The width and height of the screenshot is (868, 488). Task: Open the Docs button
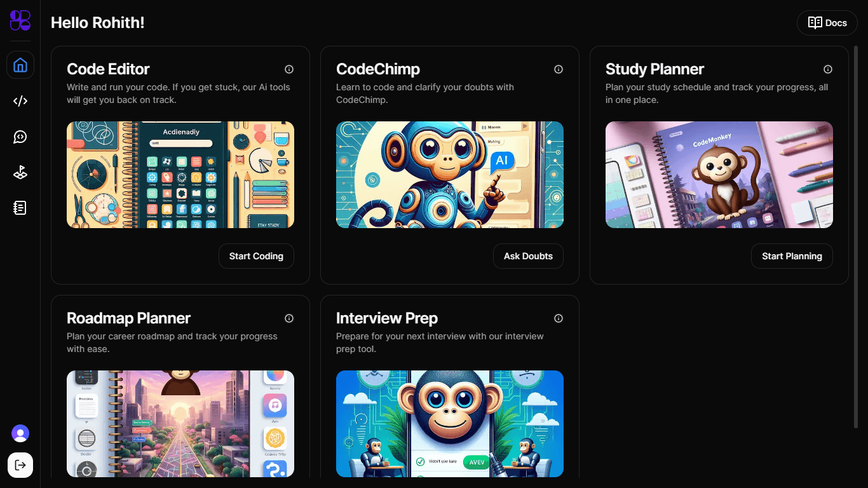[827, 23]
